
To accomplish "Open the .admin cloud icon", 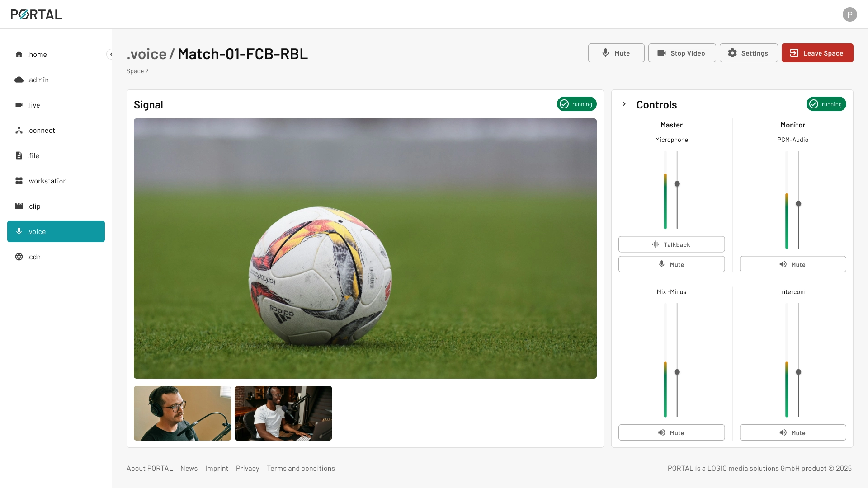I will 19,80.
